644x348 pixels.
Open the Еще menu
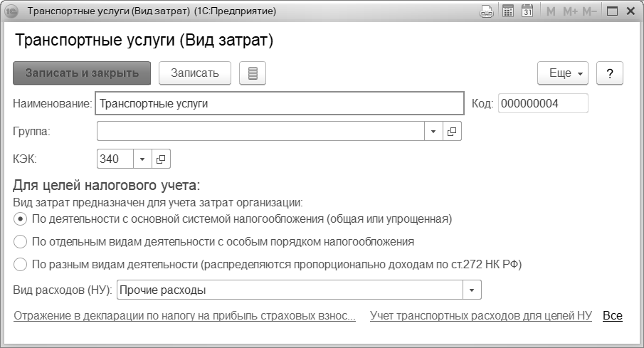562,73
